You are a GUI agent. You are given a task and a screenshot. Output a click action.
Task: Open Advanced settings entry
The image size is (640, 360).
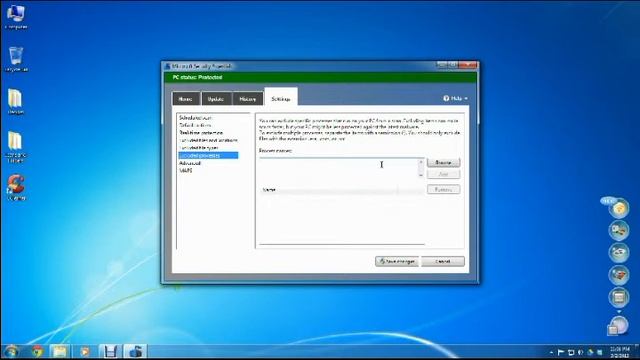(x=190, y=163)
